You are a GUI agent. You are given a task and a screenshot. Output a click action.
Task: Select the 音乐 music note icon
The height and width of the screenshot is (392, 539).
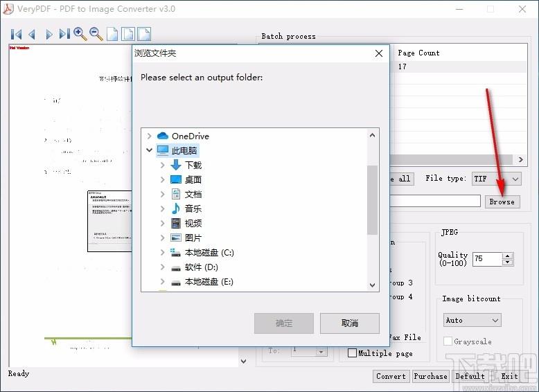(x=176, y=208)
